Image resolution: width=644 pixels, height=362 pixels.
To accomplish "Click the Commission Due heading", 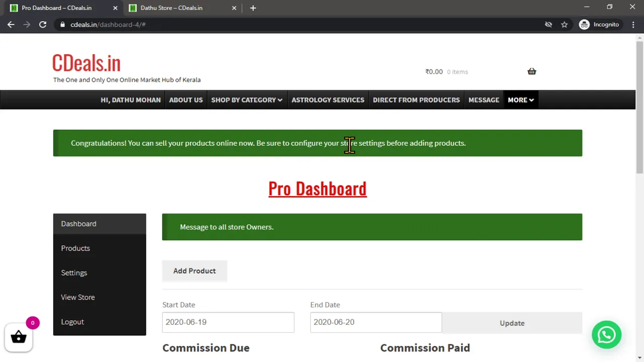I will (x=206, y=348).
